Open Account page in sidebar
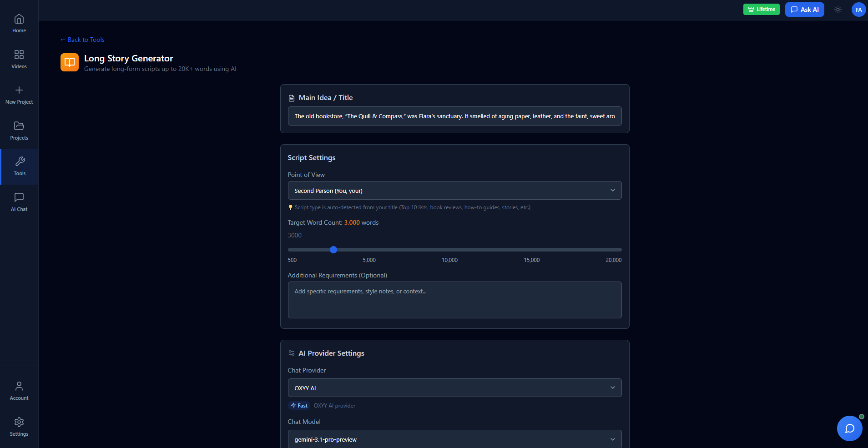The image size is (868, 448). [19, 391]
